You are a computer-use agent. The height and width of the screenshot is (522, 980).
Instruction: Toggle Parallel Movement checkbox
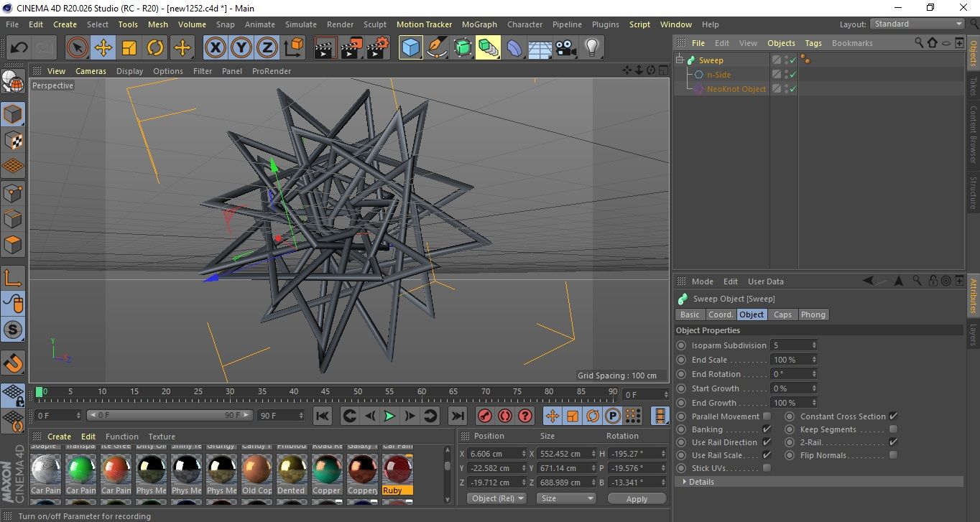pos(767,416)
